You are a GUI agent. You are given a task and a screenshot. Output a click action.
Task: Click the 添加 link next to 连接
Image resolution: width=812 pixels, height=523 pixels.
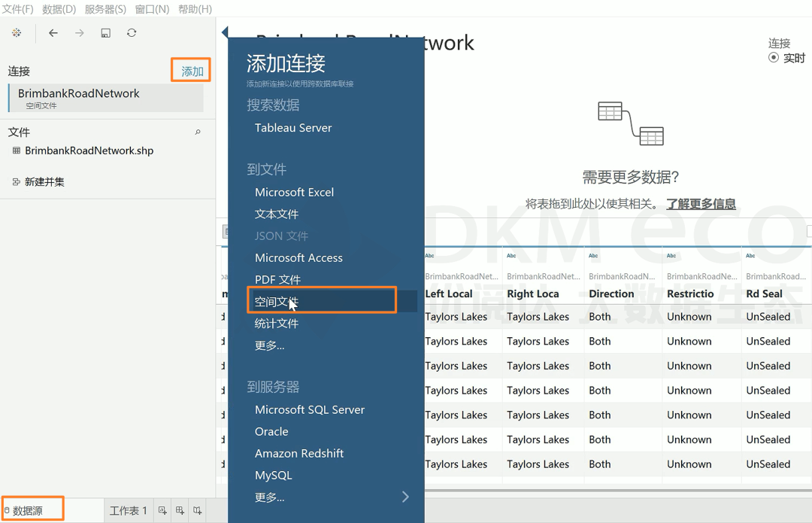point(192,71)
